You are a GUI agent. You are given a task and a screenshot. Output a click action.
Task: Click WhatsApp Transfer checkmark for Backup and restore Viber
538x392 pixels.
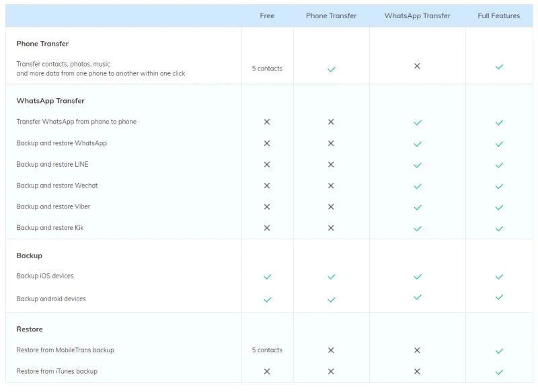tap(417, 207)
